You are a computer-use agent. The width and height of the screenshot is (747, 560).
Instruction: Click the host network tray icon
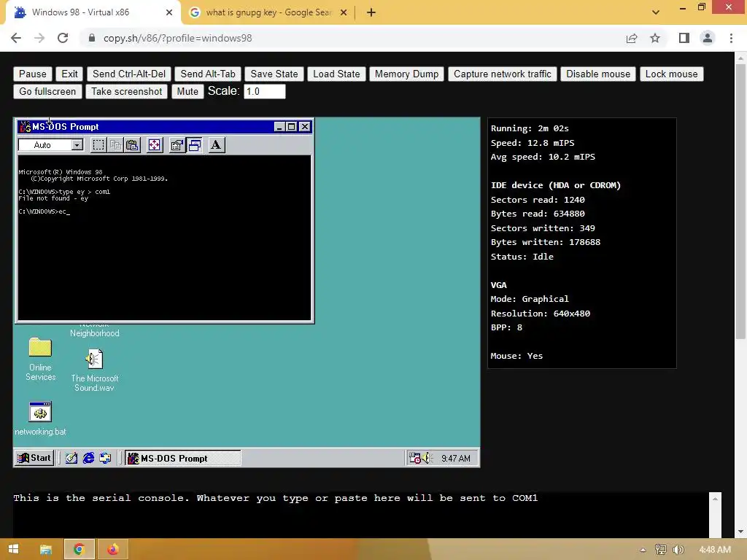(661, 550)
